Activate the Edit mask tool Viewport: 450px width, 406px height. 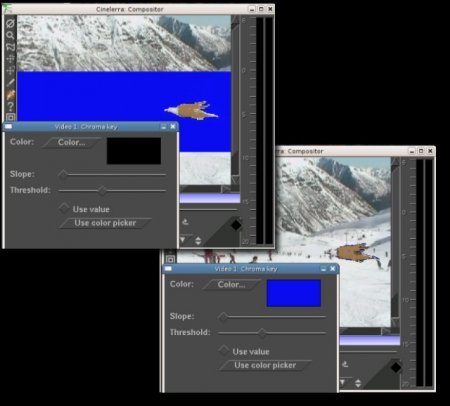(x=10, y=47)
